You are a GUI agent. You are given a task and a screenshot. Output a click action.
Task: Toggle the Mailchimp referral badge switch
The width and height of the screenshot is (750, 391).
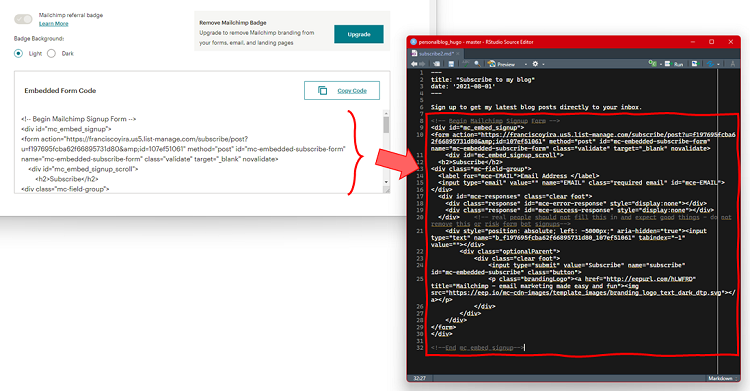[x=23, y=19]
